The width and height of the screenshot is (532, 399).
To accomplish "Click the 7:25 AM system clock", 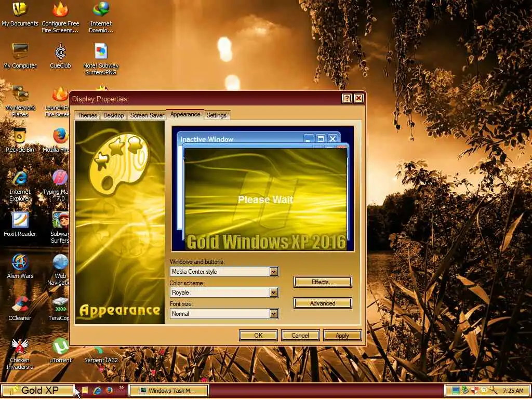I will (513, 391).
